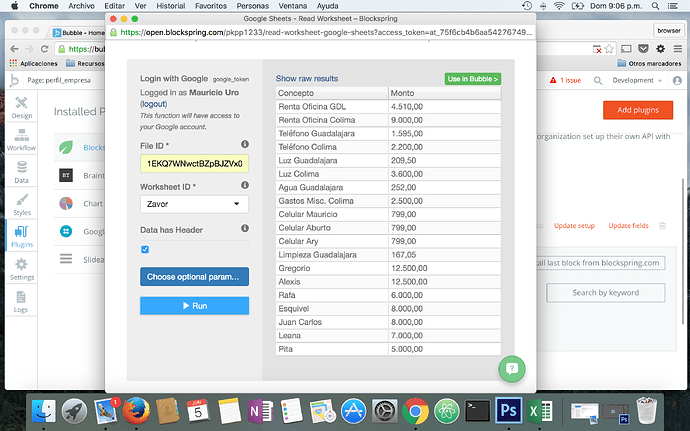Click the Use in Bubble button
The height and width of the screenshot is (431, 690).
(x=473, y=79)
